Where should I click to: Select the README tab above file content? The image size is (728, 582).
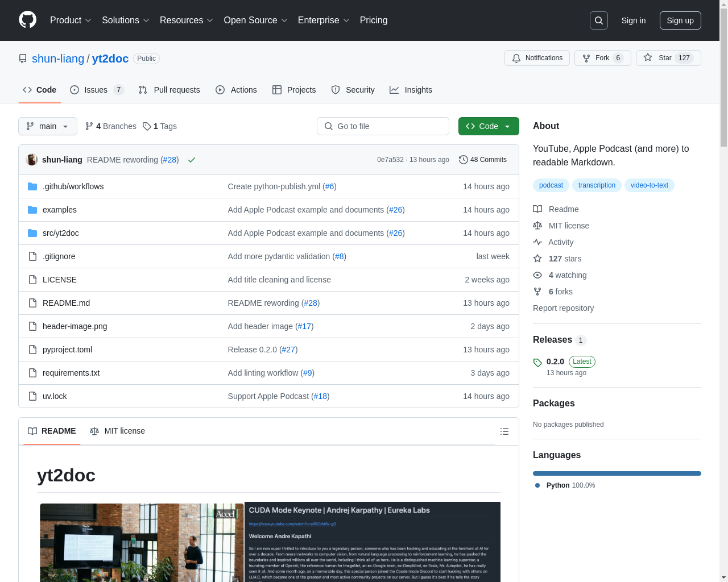[x=52, y=431]
